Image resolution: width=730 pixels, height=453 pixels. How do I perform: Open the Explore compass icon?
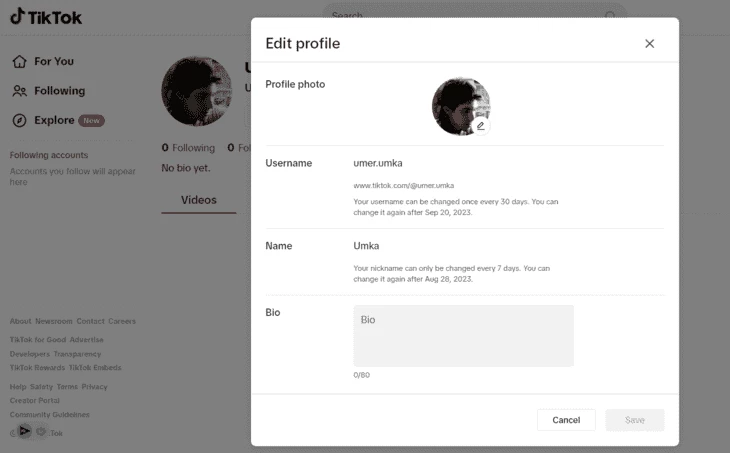[x=20, y=120]
